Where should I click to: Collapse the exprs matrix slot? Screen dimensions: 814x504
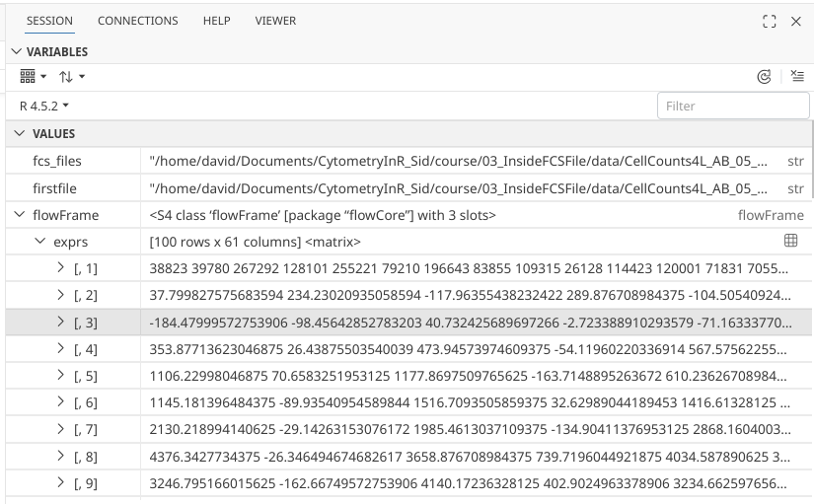(x=39, y=241)
